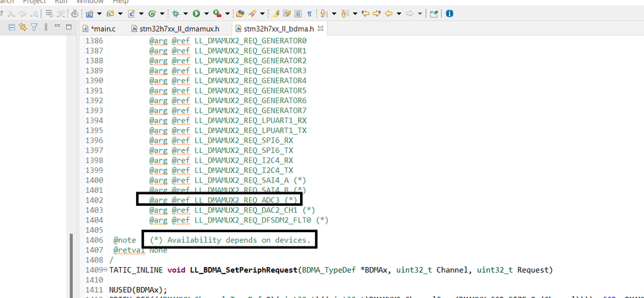Toggle Mark Occurrences highlighter icon
The width and height of the screenshot is (644, 298).
tap(275, 14)
